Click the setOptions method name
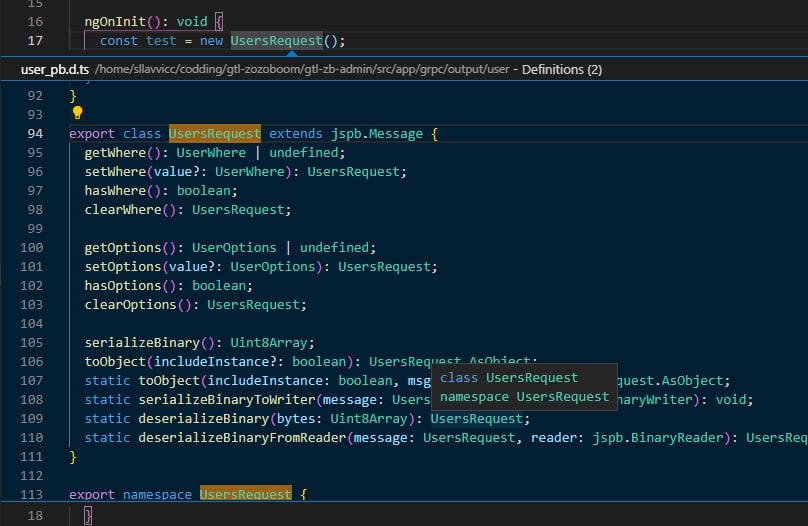 pyautogui.click(x=123, y=267)
